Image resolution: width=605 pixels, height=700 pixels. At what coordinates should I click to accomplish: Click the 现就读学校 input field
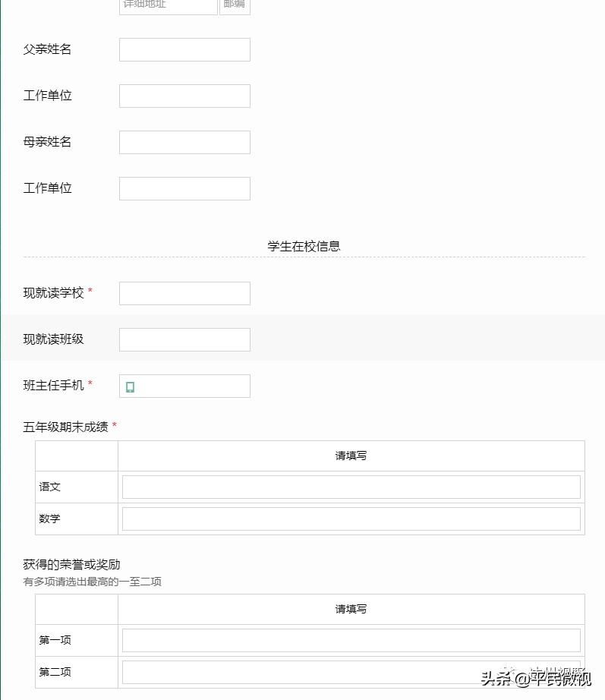tap(184, 293)
